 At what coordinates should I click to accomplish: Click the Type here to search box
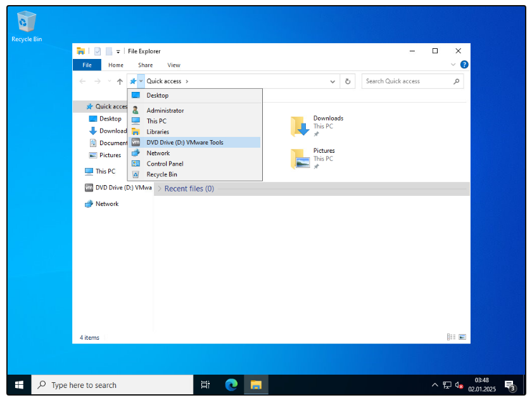tap(112, 385)
